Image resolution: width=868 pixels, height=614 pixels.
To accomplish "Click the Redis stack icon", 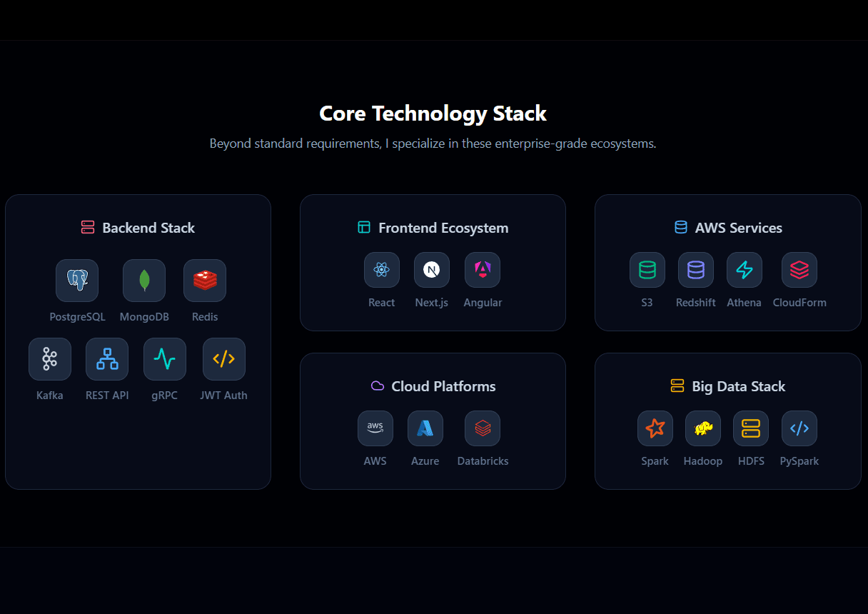I will pos(205,281).
